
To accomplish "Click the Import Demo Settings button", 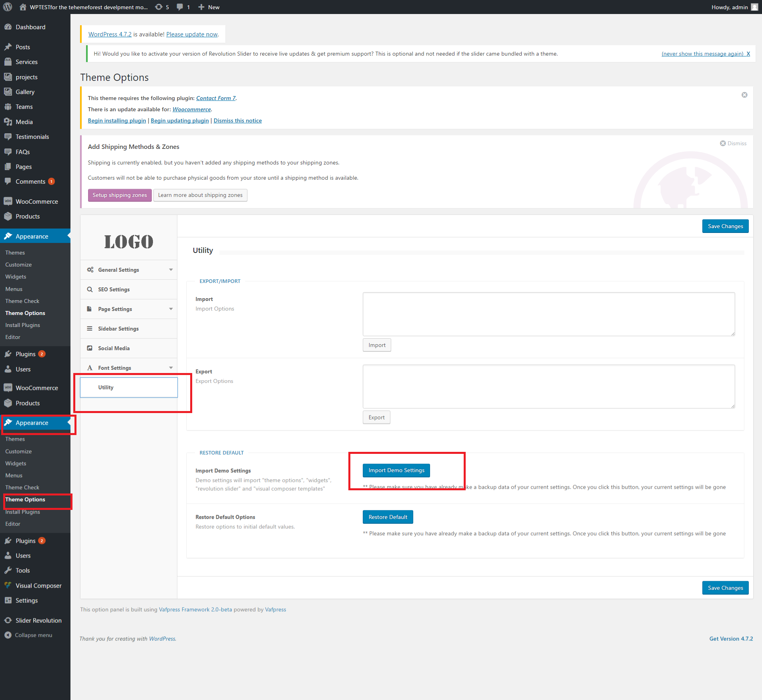I will 396,470.
